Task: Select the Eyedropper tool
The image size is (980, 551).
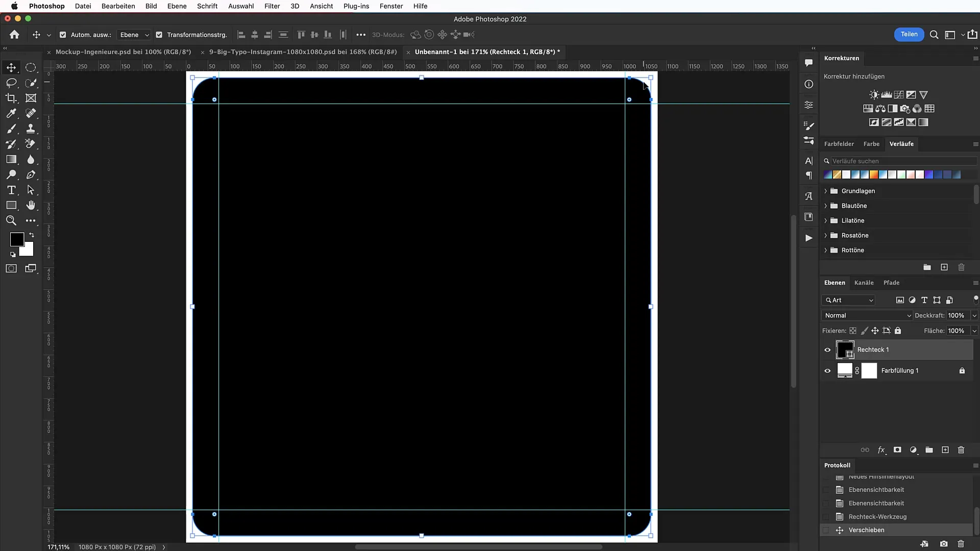Action: pyautogui.click(x=11, y=113)
